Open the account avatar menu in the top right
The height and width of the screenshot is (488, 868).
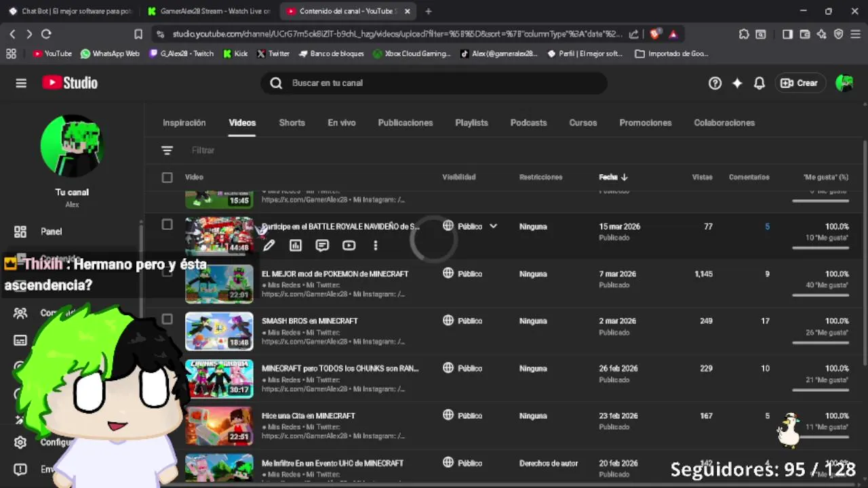pos(844,83)
